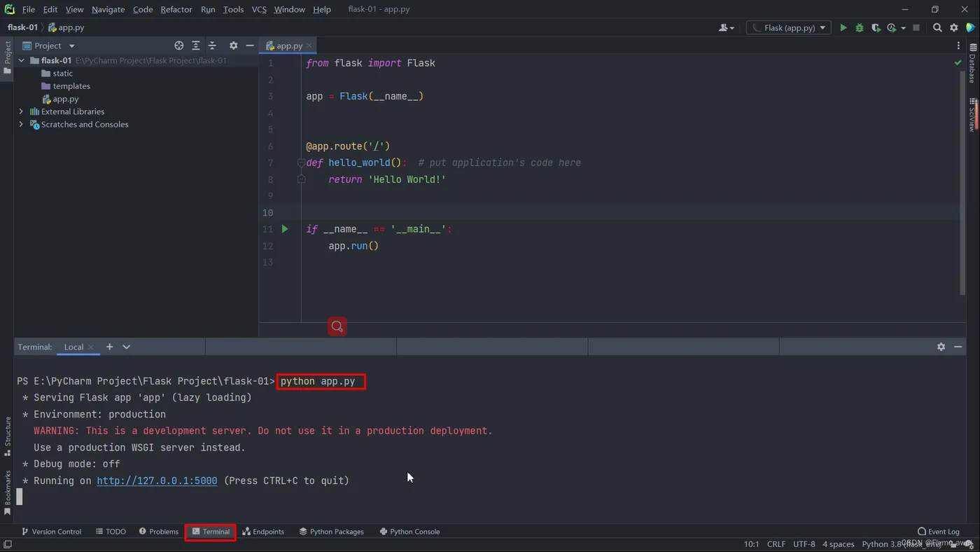Open the Python Packages tool window
The height and width of the screenshot is (552, 980).
click(331, 532)
